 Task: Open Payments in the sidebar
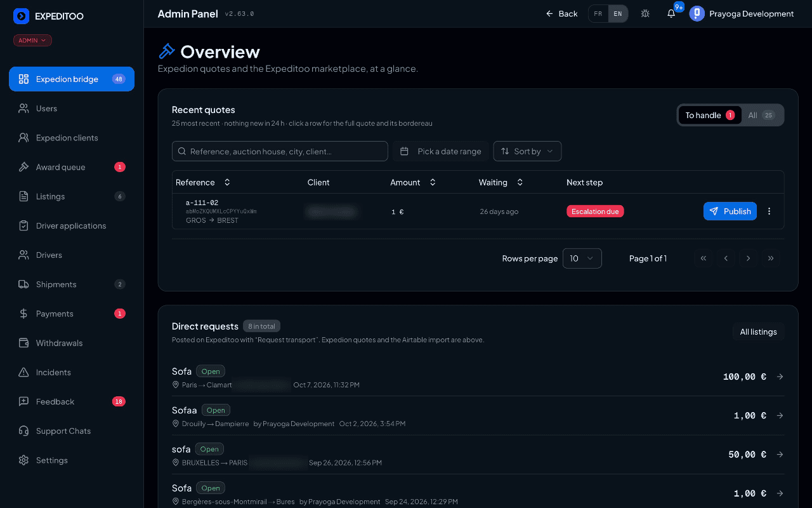(72, 314)
